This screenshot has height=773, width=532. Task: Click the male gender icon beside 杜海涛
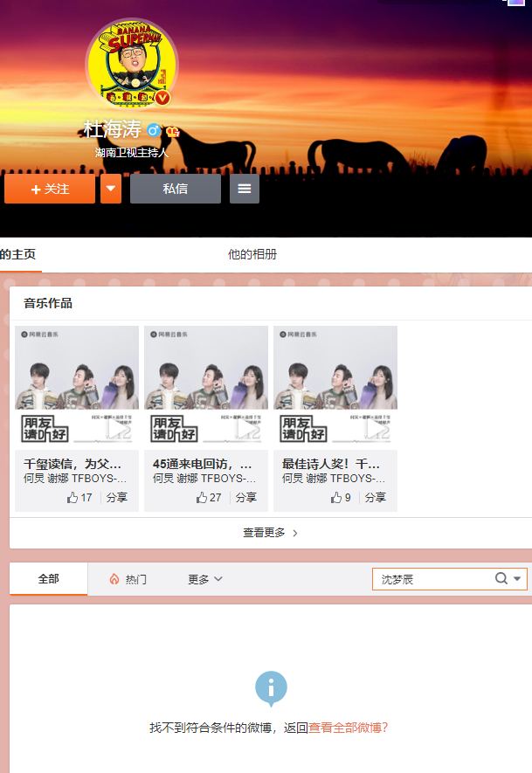154,131
